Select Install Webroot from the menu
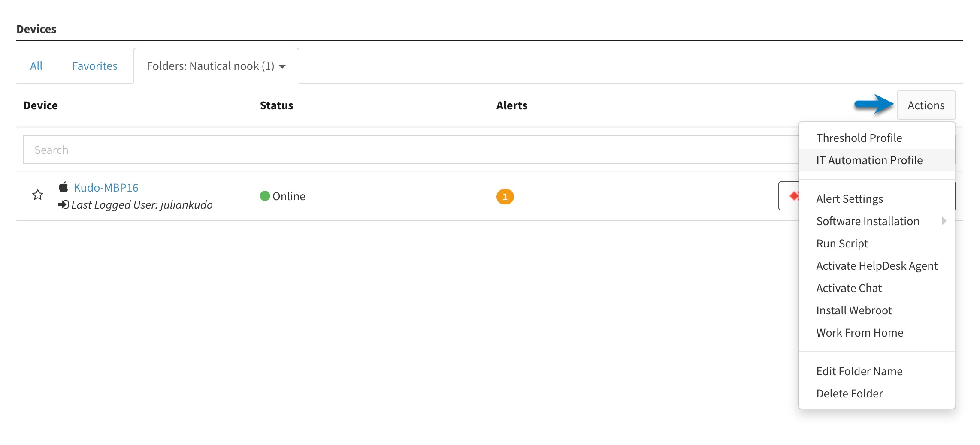 854,310
